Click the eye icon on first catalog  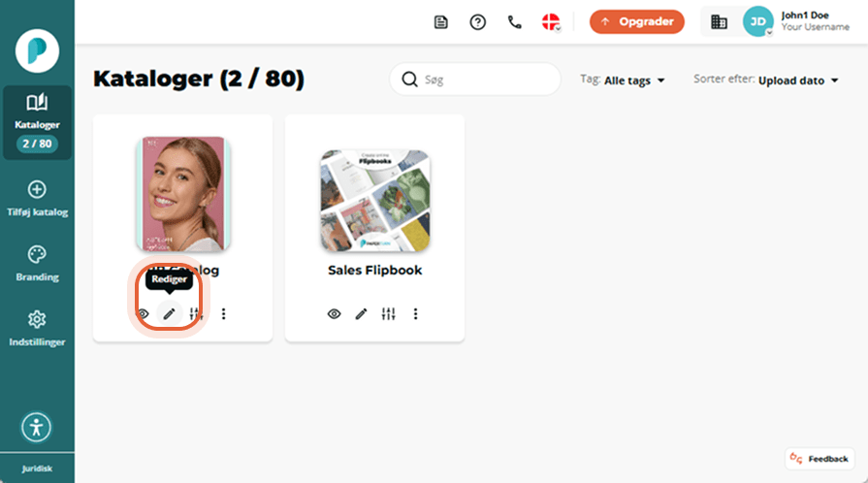143,314
